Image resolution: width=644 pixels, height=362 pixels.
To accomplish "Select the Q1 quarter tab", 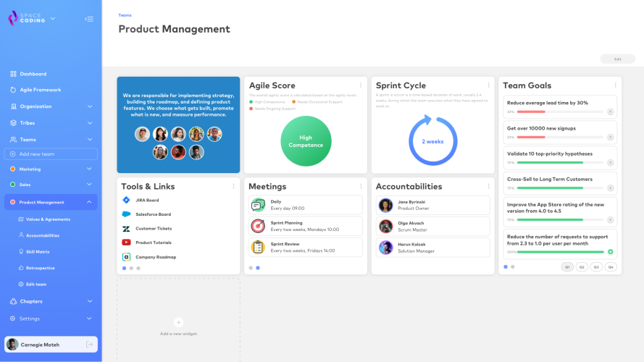I will click(x=567, y=266).
